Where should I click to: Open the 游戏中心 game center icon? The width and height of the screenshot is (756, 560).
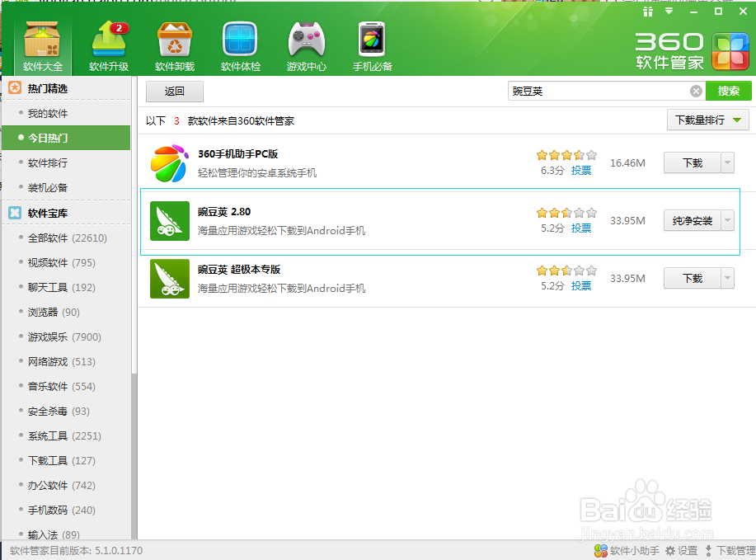(307, 46)
